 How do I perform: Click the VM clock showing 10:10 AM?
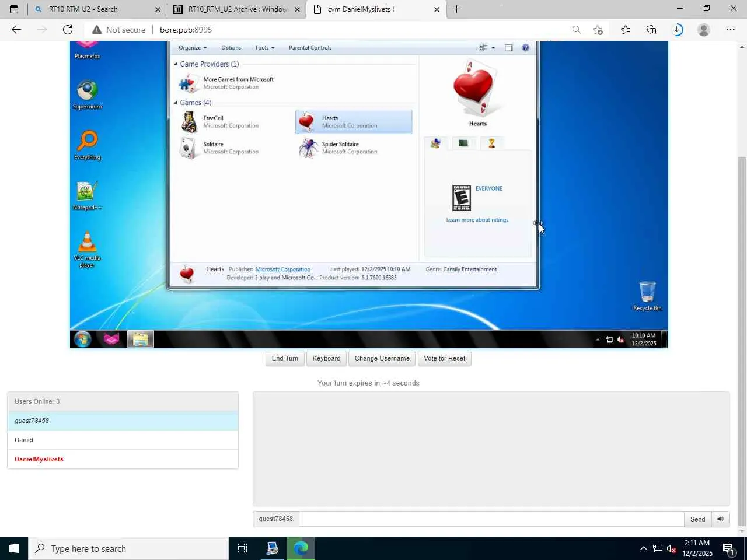(x=644, y=339)
